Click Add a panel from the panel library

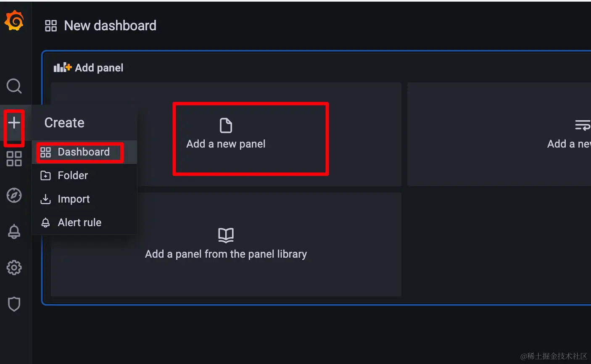226,254
